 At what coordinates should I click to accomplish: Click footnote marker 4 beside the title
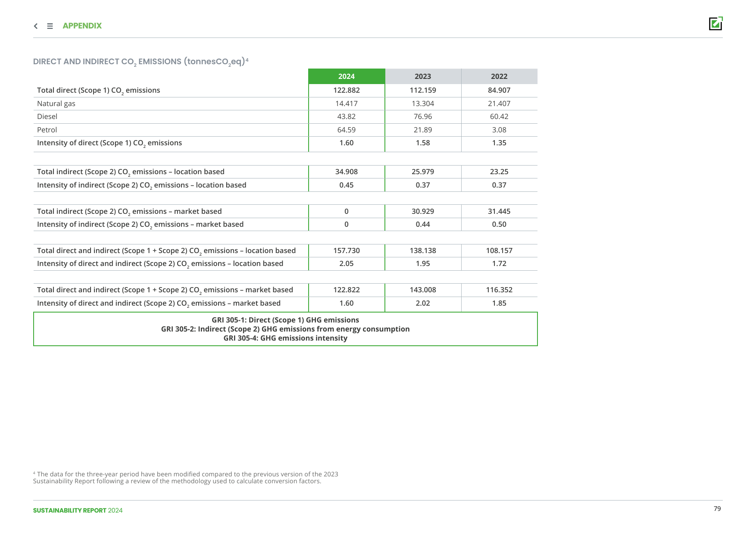click(x=247, y=59)
